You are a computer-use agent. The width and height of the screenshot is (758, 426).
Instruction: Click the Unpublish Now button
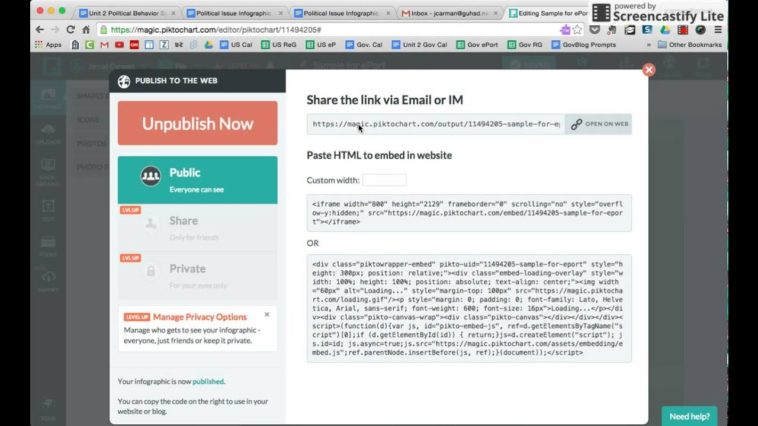(x=197, y=124)
